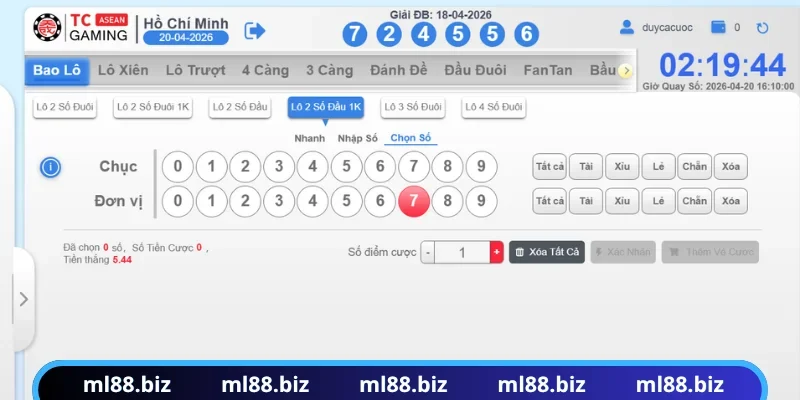Expand tabs with the yellow arrow icon

626,71
